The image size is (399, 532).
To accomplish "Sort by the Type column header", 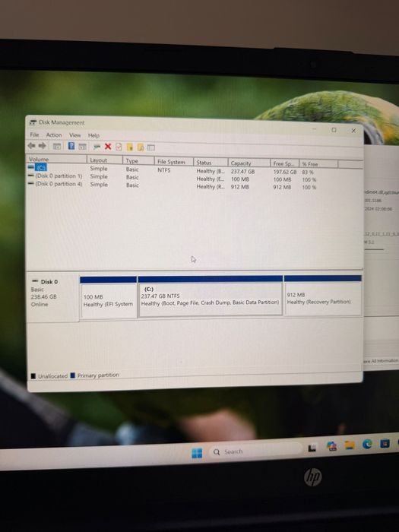I will coord(138,161).
